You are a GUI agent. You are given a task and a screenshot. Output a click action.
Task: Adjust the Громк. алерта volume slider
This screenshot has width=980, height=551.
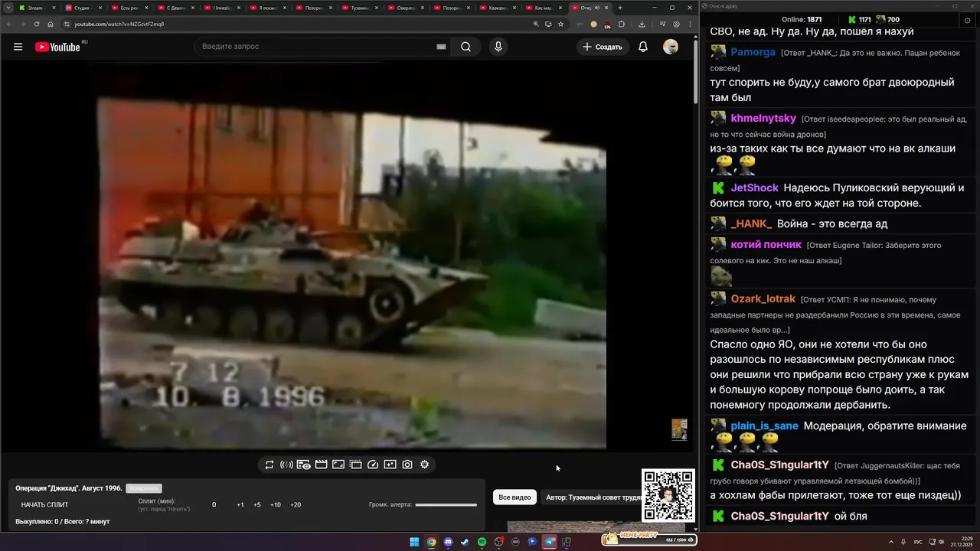coord(446,505)
